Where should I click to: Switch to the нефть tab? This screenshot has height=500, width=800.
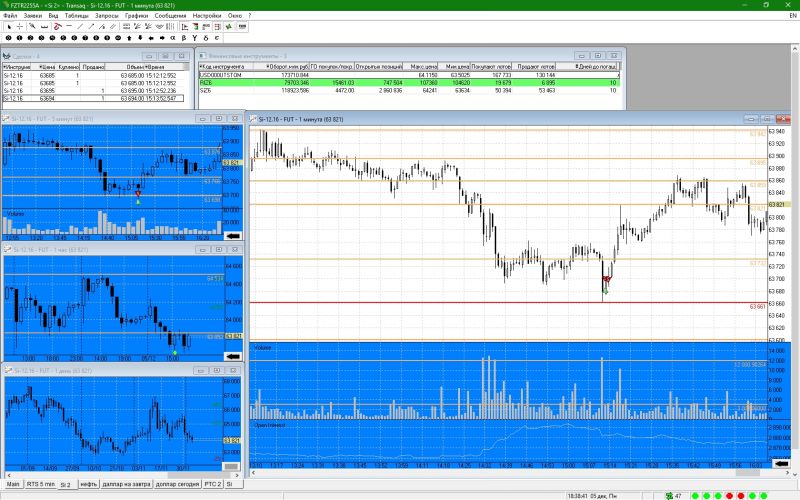click(88, 484)
